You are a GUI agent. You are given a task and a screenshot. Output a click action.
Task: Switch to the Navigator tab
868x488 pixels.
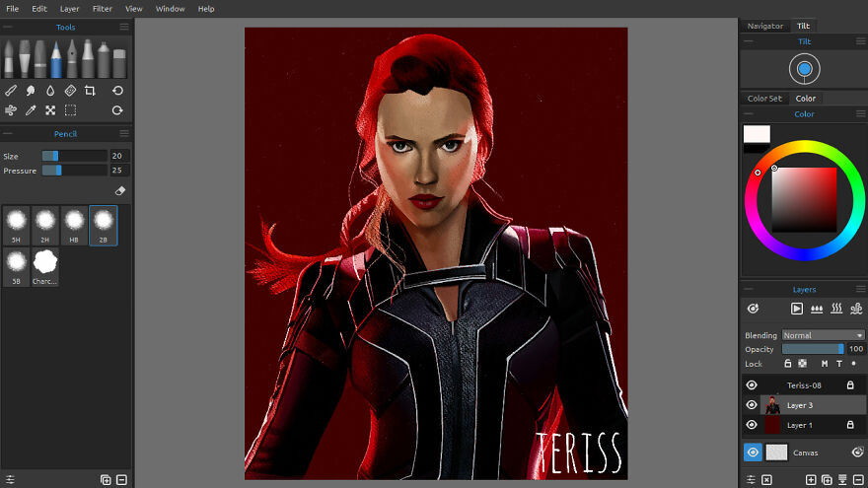coord(765,26)
